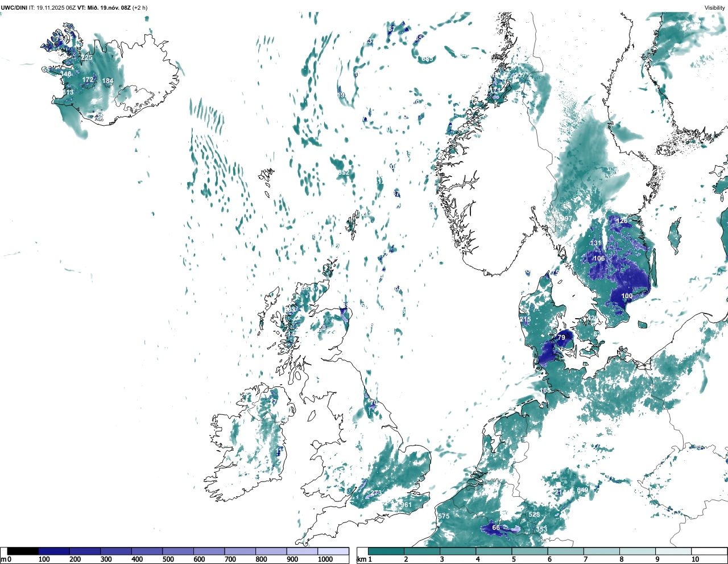
Task: Click the '649' value over central Germany
Action: [x=582, y=491]
